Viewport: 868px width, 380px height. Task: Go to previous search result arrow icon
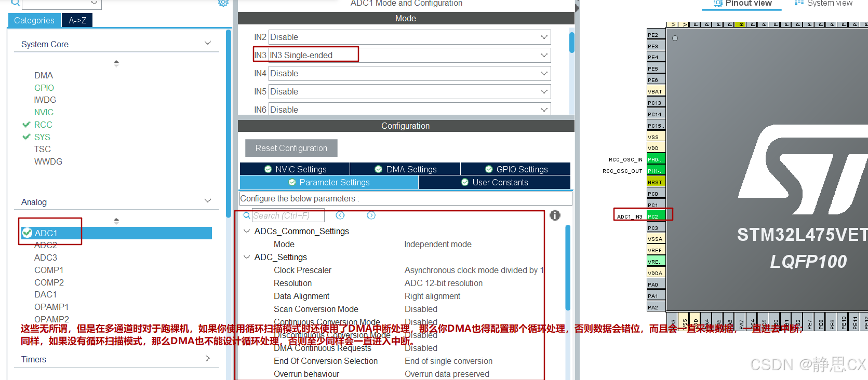click(x=340, y=215)
